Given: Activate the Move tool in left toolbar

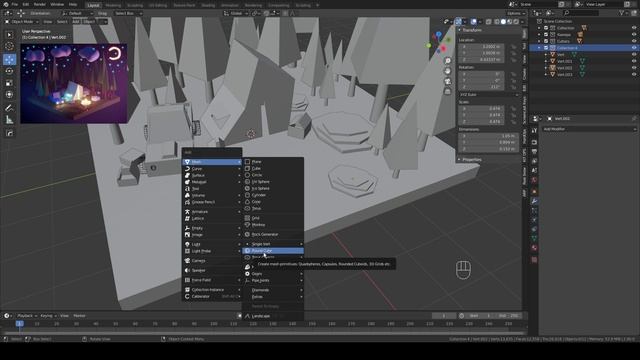Looking at the screenshot, I should coord(9,60).
